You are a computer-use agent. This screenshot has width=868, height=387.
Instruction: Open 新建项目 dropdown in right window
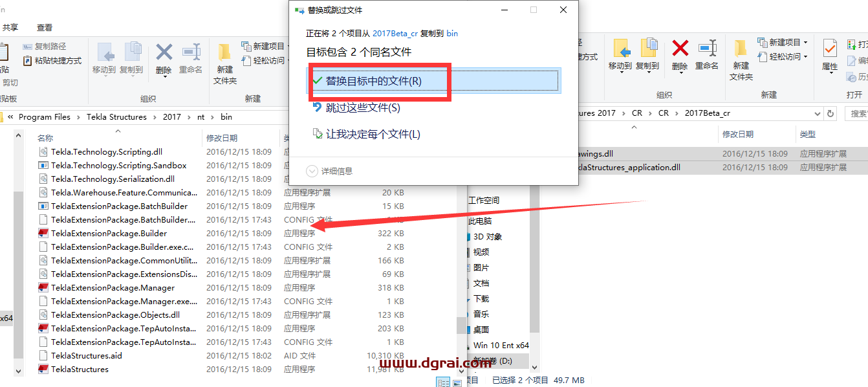point(805,42)
